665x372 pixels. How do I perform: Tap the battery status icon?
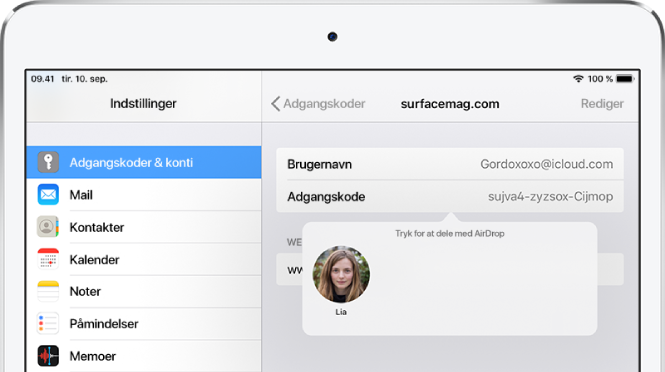[625, 79]
